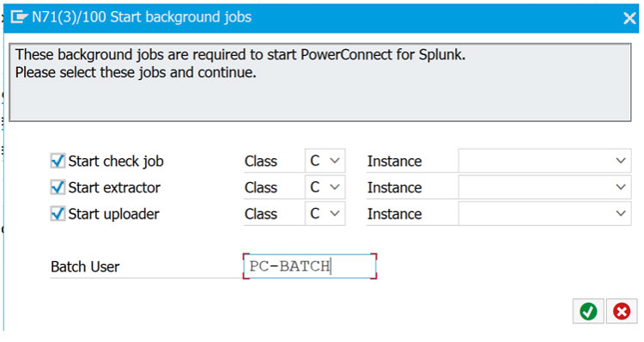Disable the Start uploader checkbox
The height and width of the screenshot is (342, 644).
[x=58, y=214]
